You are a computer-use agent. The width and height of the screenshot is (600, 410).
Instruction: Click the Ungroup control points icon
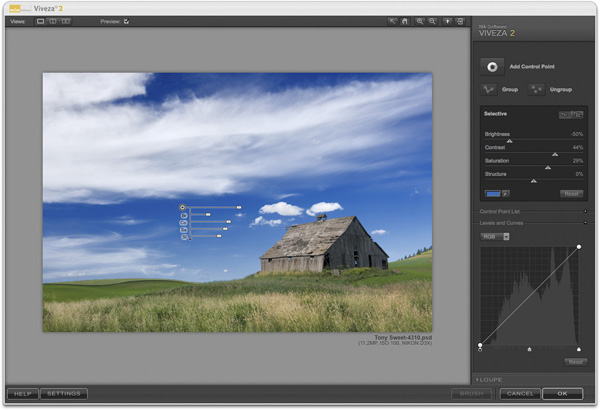[538, 91]
